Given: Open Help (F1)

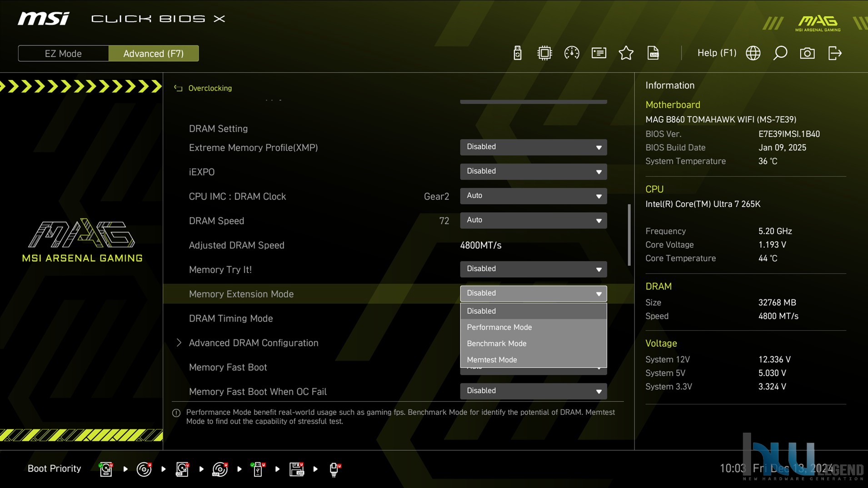Looking at the screenshot, I should [717, 53].
